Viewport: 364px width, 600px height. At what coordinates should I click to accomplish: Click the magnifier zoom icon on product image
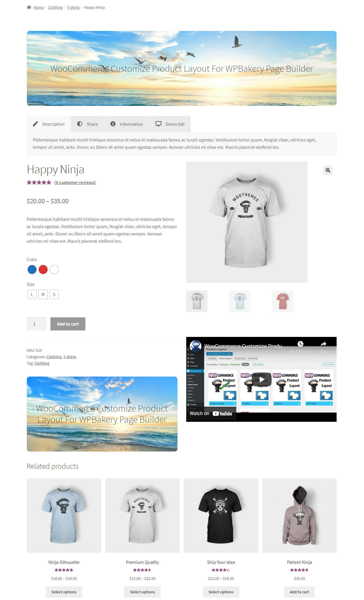click(x=328, y=170)
